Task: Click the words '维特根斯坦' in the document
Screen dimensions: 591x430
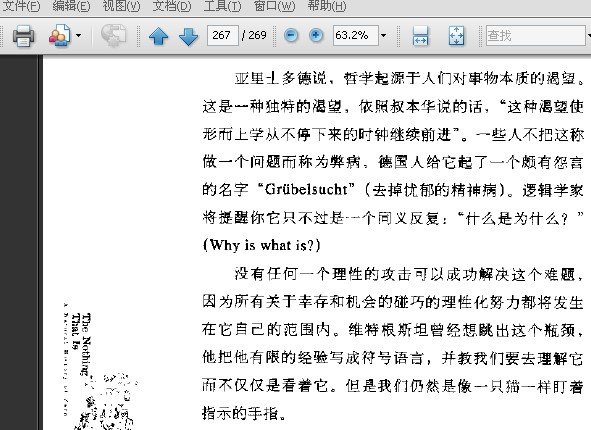Action: click(x=388, y=330)
